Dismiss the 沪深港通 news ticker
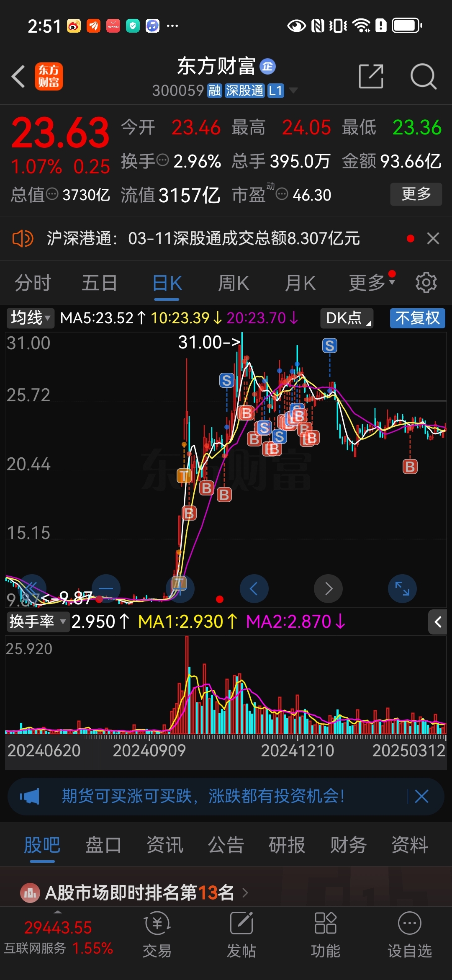 click(433, 239)
